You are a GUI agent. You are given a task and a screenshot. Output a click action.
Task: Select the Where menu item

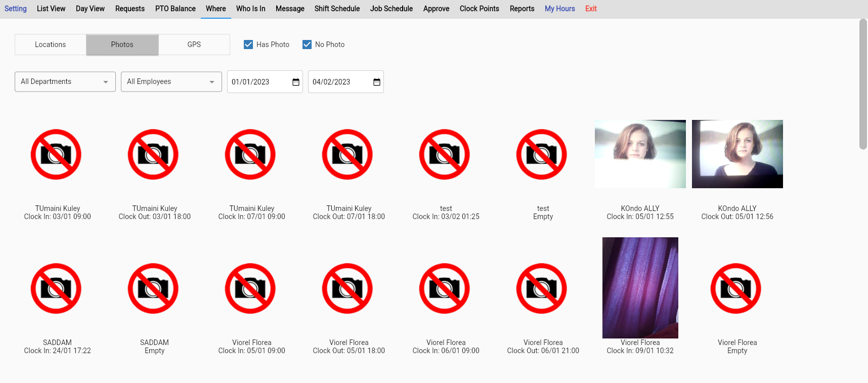[216, 9]
